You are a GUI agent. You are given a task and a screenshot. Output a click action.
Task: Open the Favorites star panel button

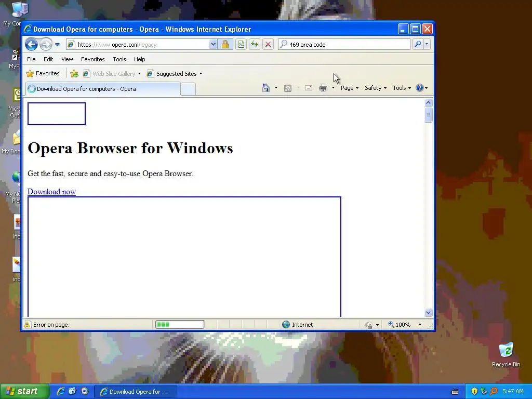point(43,73)
